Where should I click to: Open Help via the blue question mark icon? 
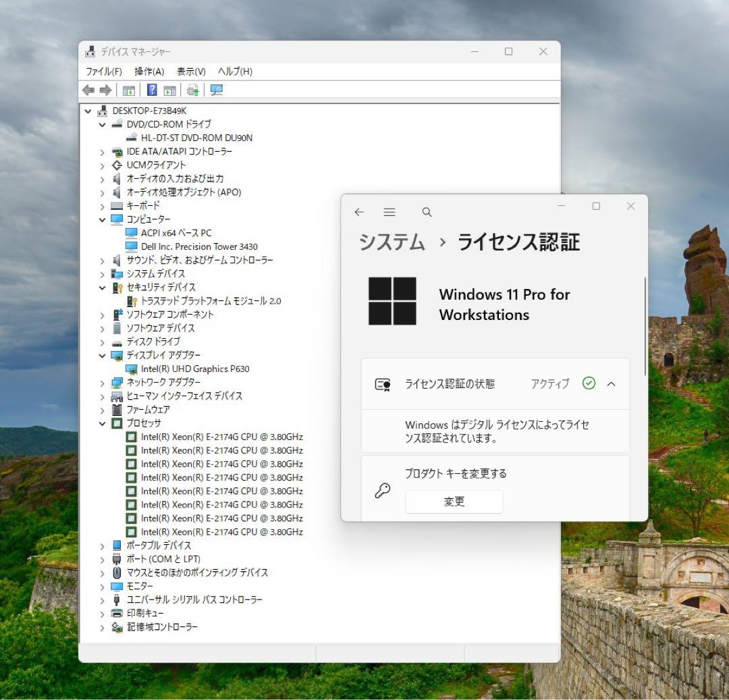pos(152,90)
